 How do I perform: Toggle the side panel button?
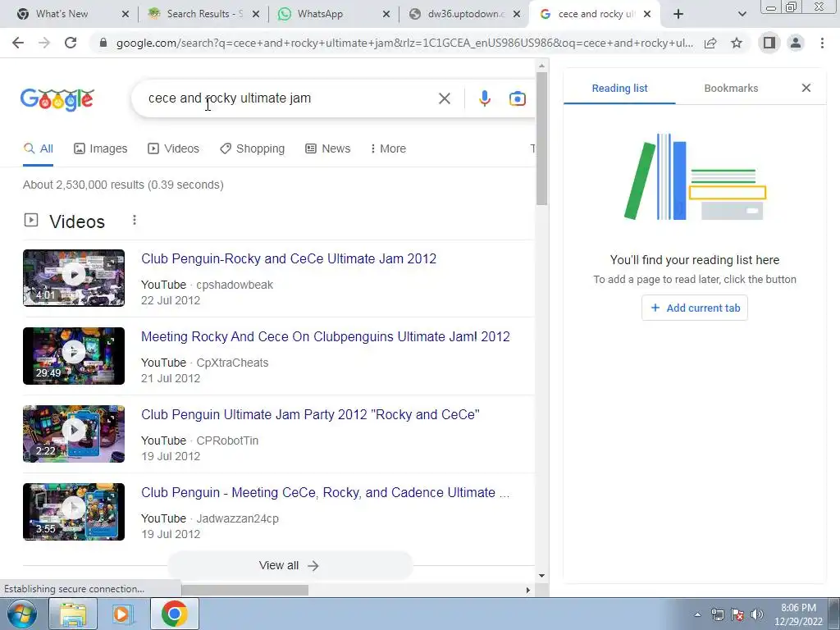click(769, 43)
